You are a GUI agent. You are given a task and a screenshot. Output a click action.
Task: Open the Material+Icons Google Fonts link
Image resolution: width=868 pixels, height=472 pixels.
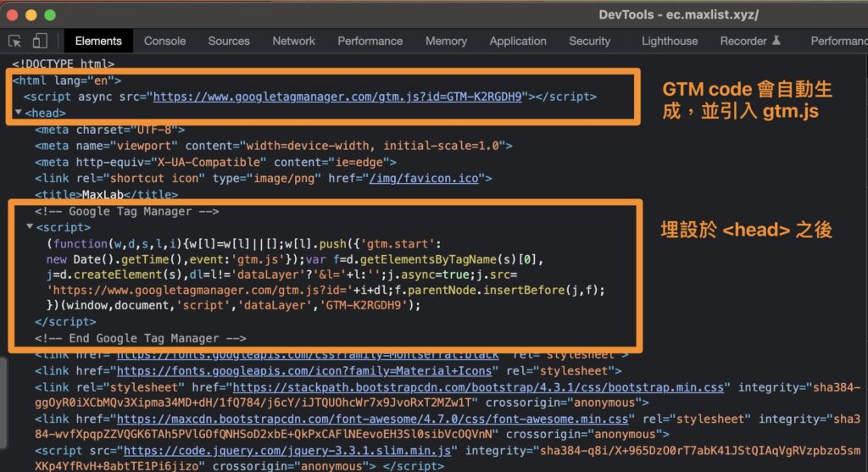(x=304, y=371)
